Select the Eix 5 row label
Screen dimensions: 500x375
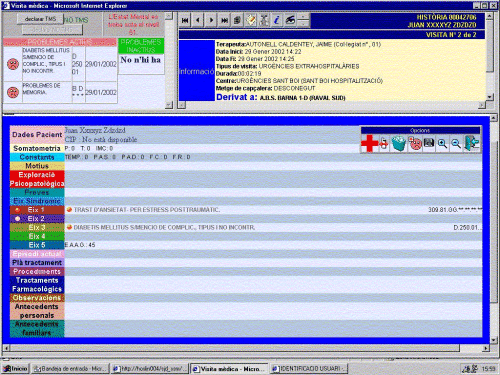tap(37, 245)
